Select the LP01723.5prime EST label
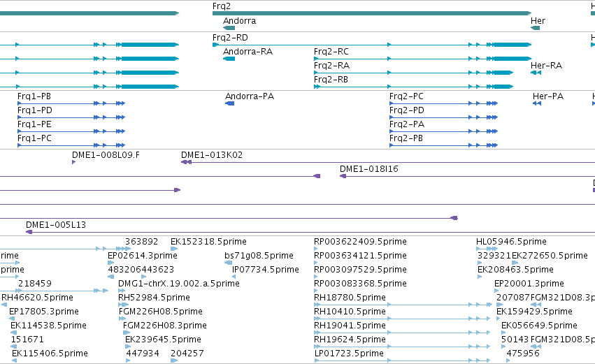This screenshot has width=595, height=364. point(349,354)
